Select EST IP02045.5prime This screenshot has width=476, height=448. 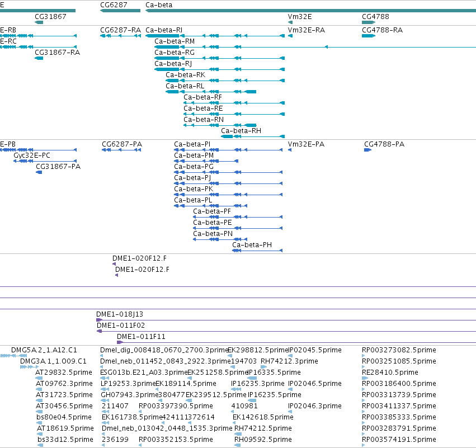pos(315,350)
